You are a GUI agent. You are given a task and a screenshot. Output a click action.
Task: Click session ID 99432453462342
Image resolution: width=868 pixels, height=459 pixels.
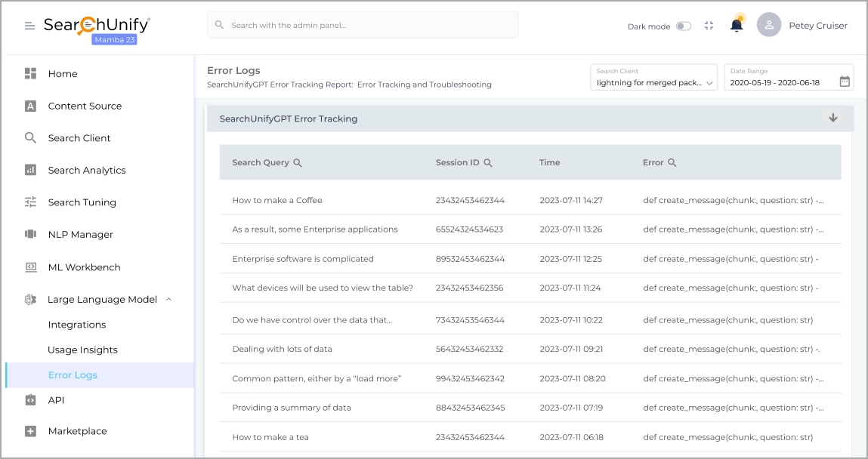coord(470,379)
